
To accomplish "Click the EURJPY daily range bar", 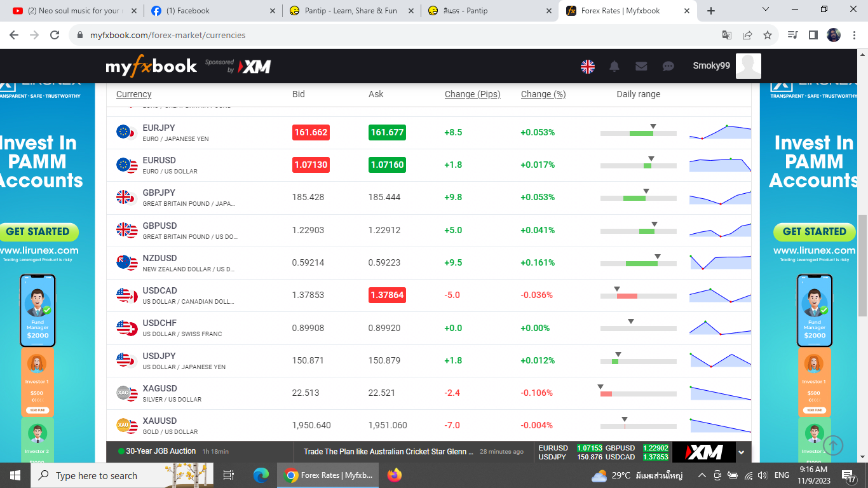I will coord(639,133).
